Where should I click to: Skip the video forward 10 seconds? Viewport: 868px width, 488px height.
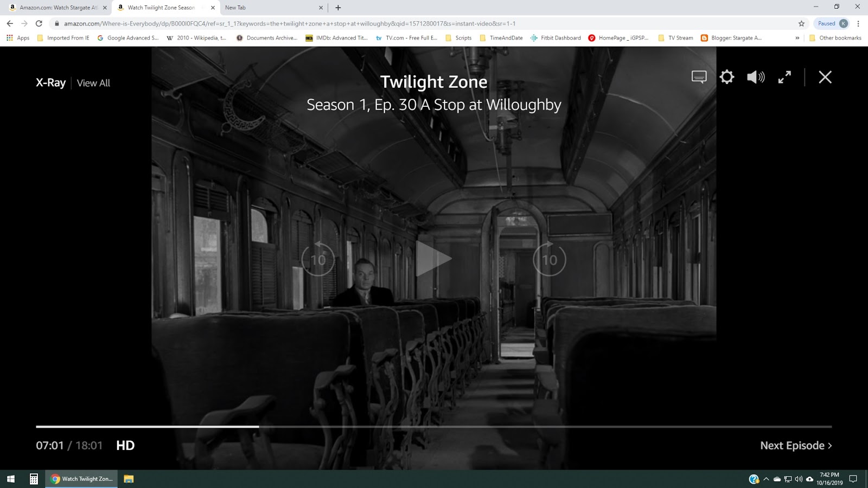pos(550,259)
